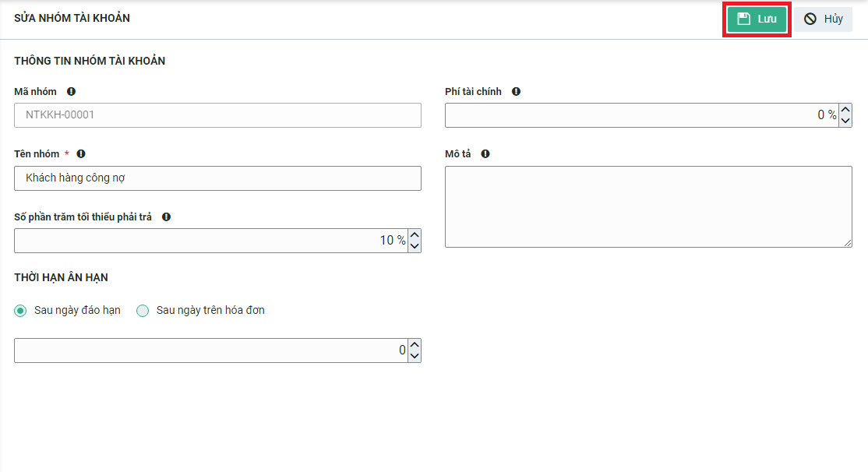Choose the Sau ngày trên hóa đơn radio option

tap(143, 311)
